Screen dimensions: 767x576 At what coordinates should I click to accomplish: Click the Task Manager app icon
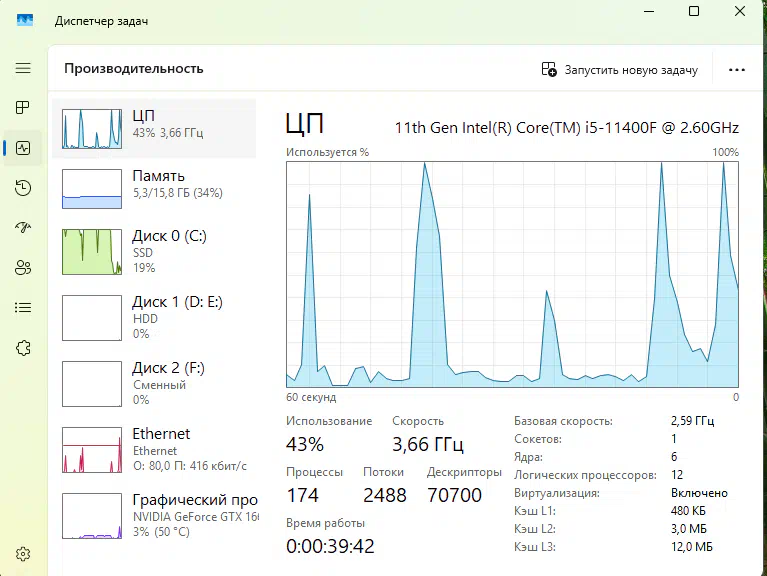tap(25, 21)
